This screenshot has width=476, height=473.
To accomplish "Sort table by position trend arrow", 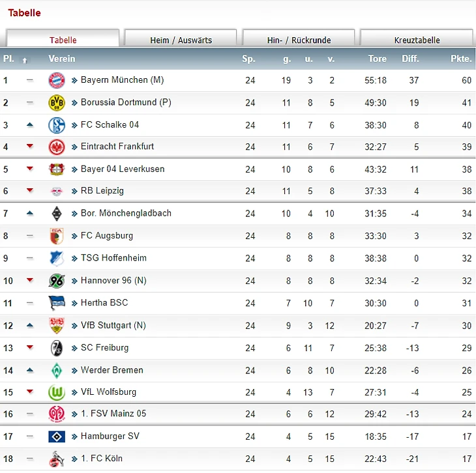I will point(25,60).
